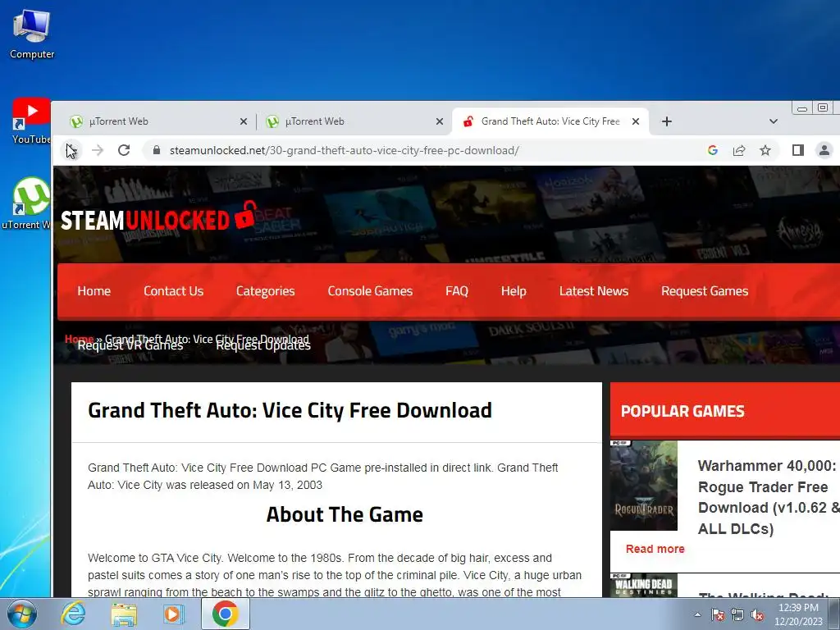Open the Home navigation menu item
The image size is (840, 630).
[x=94, y=291]
